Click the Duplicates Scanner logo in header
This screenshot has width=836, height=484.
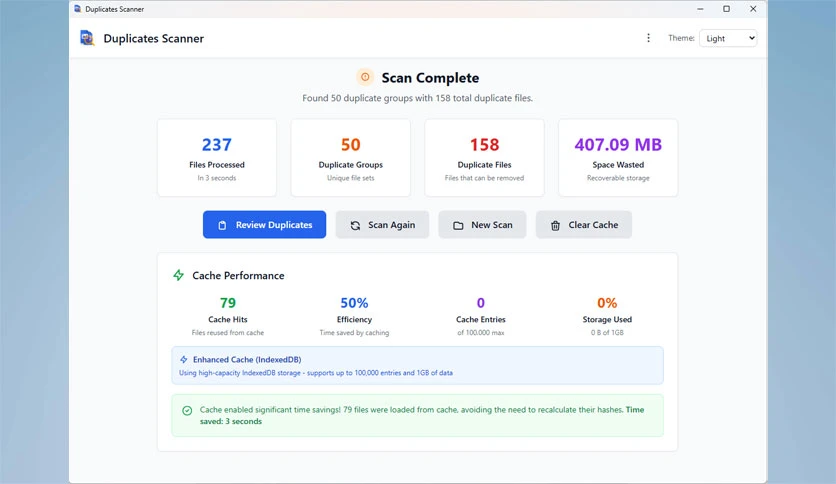tap(87, 38)
